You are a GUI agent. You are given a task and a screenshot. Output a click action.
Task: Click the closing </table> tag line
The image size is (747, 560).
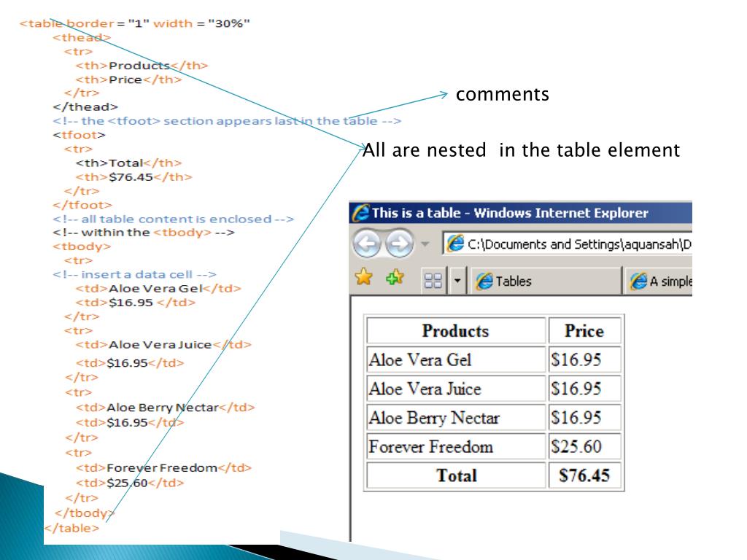(72, 528)
